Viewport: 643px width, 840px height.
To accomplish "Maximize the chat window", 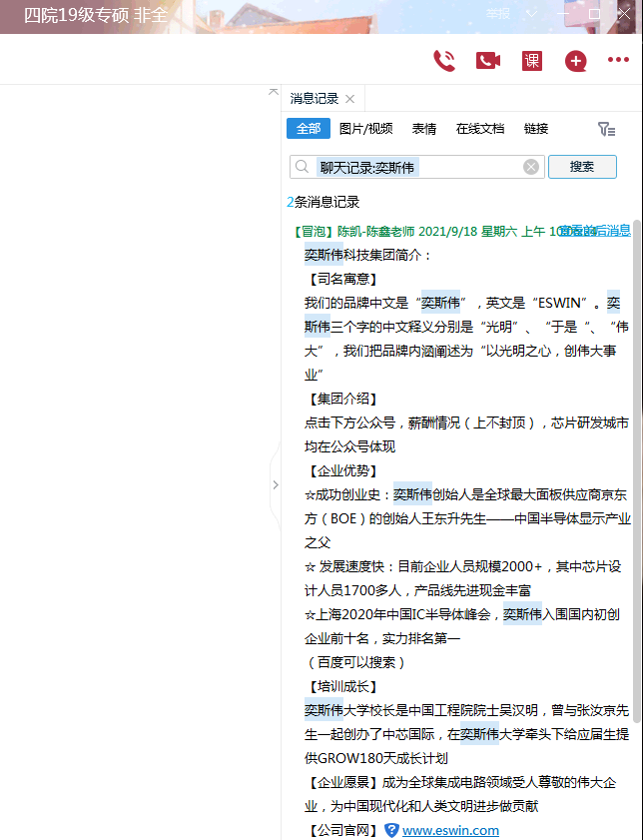I will 594,13.
